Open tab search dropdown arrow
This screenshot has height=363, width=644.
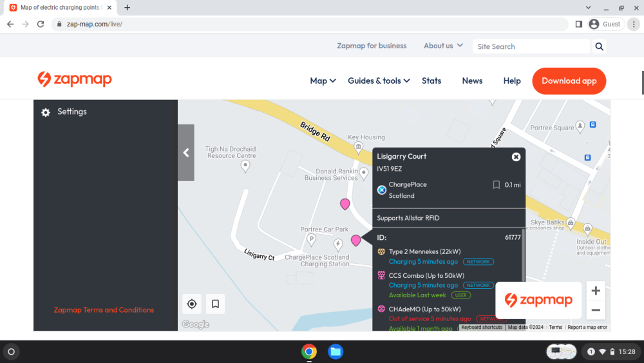588,7
